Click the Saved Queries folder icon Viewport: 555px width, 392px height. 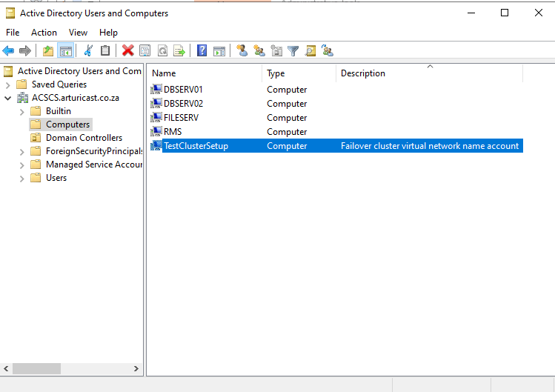[x=21, y=84]
